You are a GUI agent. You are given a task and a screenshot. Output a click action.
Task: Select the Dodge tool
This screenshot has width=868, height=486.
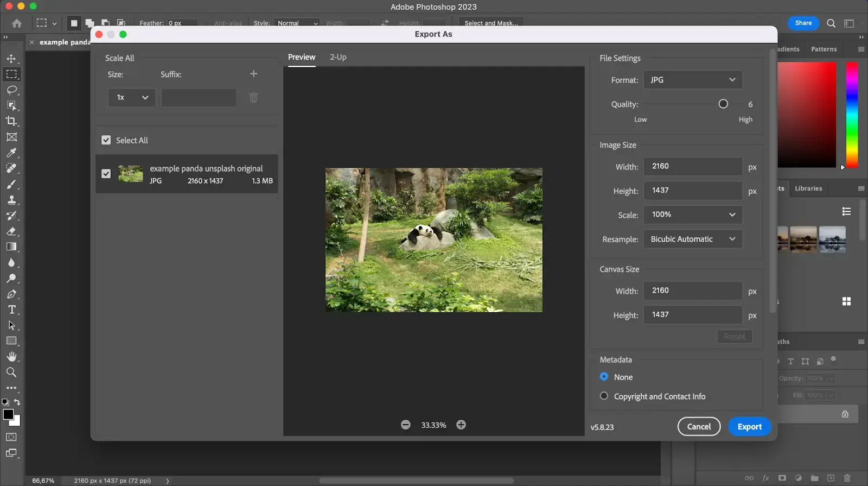pos(11,278)
